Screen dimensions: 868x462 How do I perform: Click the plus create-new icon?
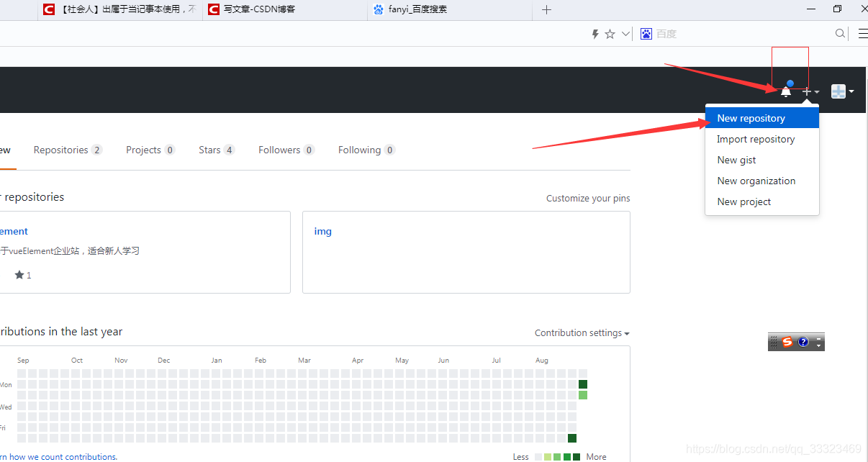(x=811, y=91)
